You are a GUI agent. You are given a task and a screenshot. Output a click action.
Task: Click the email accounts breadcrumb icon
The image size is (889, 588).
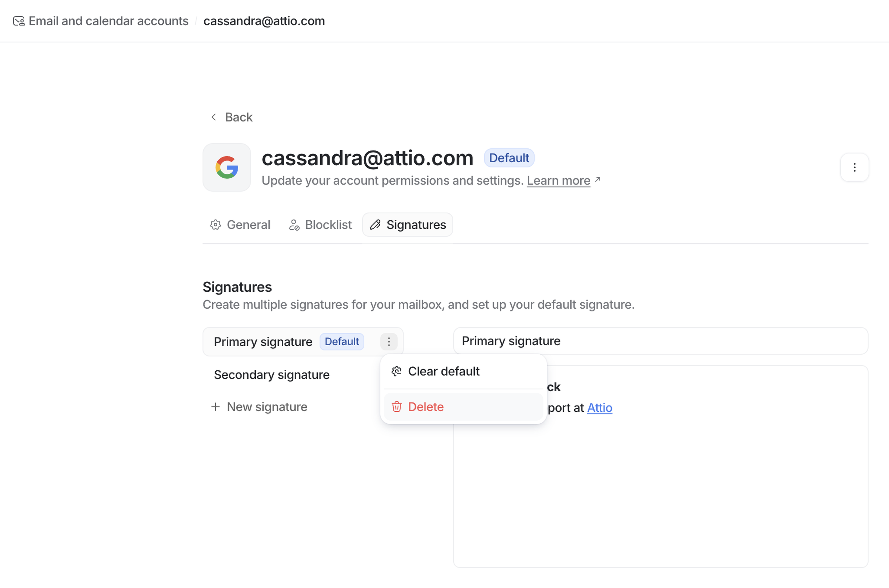point(19,21)
